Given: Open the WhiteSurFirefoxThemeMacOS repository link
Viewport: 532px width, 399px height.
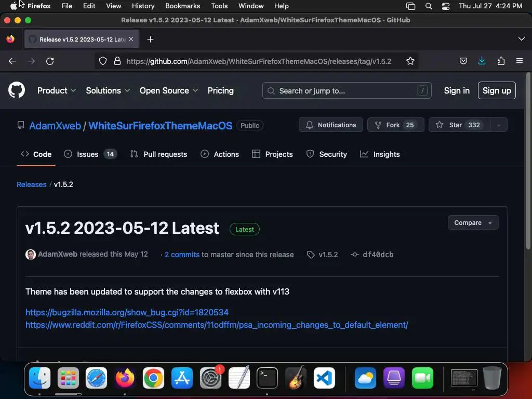Looking at the screenshot, I should click(160, 126).
